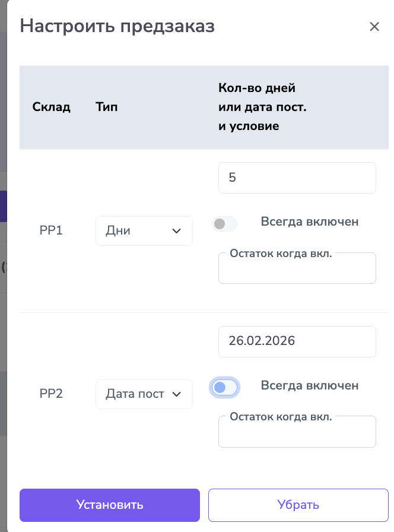The image size is (394, 532).
Task: Click the days input containing '5'
Action: click(x=297, y=178)
